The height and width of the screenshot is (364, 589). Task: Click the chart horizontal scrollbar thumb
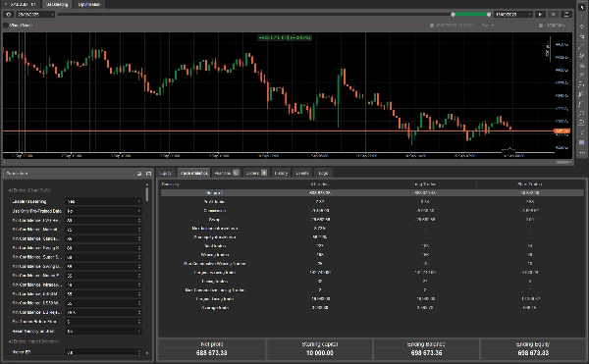(562, 162)
